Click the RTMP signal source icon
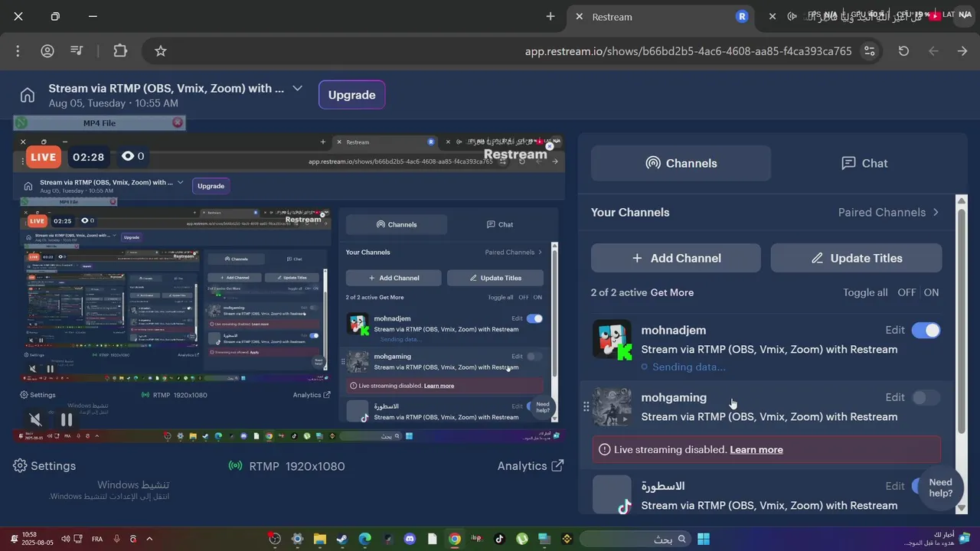 [x=236, y=466]
